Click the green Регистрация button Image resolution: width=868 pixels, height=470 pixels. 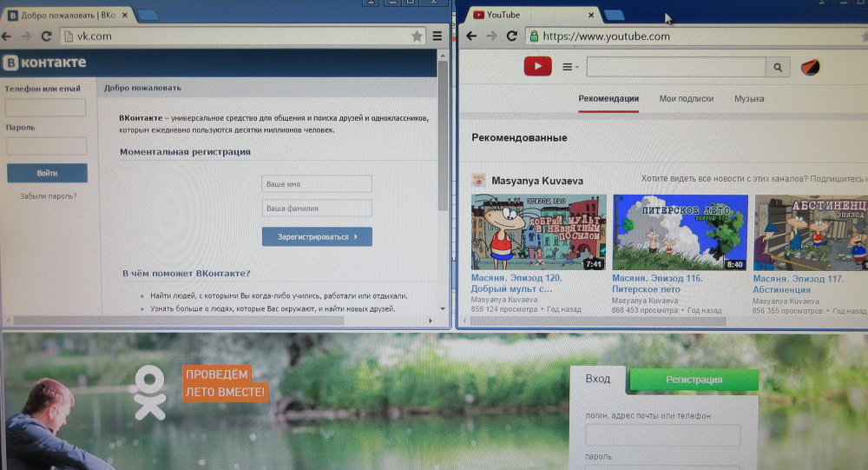coord(694,380)
